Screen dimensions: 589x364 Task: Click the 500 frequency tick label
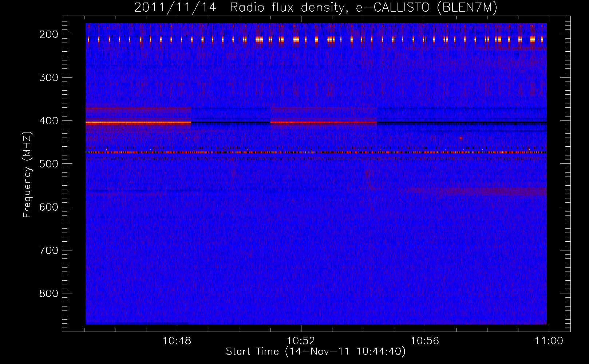[48, 164]
